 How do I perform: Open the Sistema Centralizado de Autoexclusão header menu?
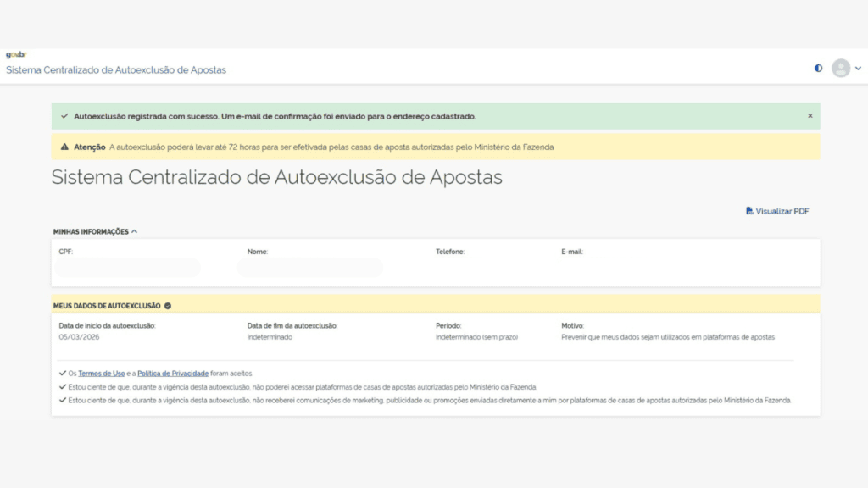pyautogui.click(x=116, y=71)
